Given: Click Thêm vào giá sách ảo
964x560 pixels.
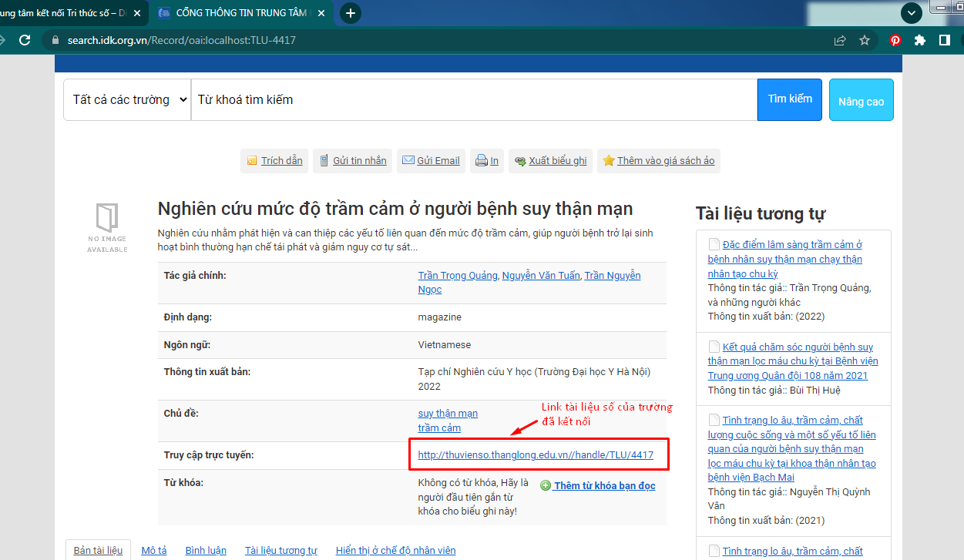Looking at the screenshot, I should [x=659, y=161].
